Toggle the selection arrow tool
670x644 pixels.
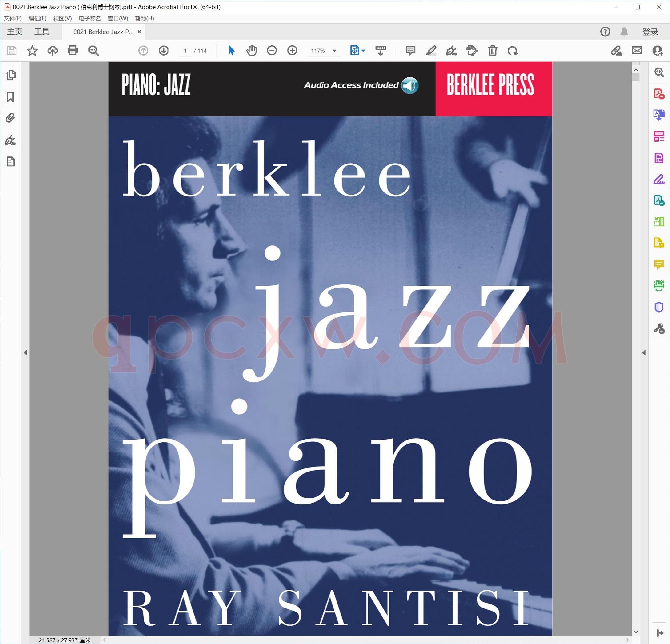pyautogui.click(x=231, y=51)
